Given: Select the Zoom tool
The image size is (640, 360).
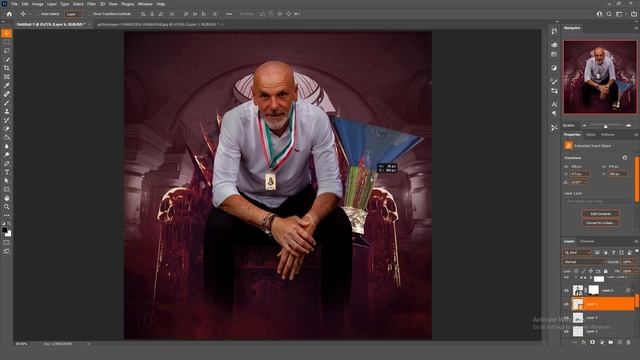Looking at the screenshot, I should [x=7, y=207].
